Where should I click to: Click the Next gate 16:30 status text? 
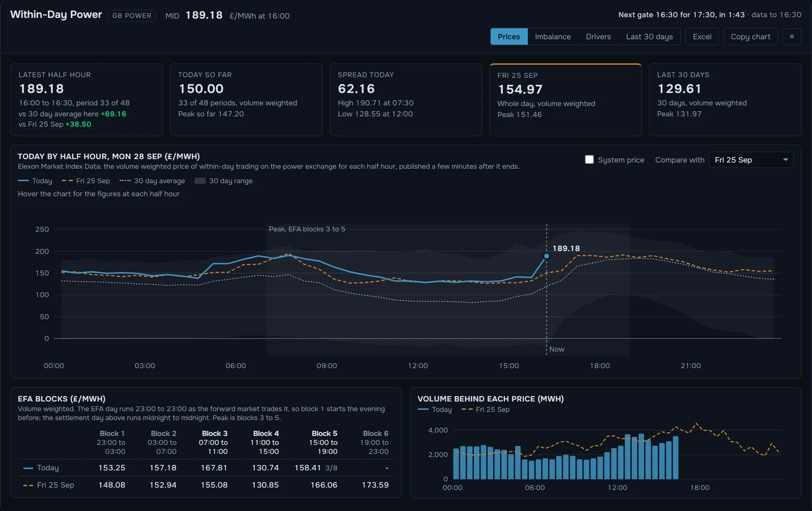tap(682, 15)
